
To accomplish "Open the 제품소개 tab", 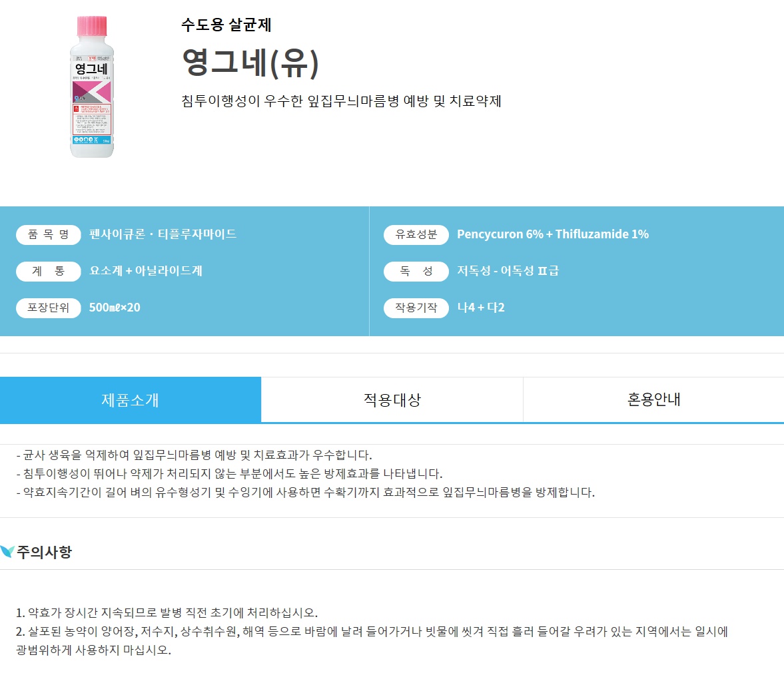I will [130, 399].
